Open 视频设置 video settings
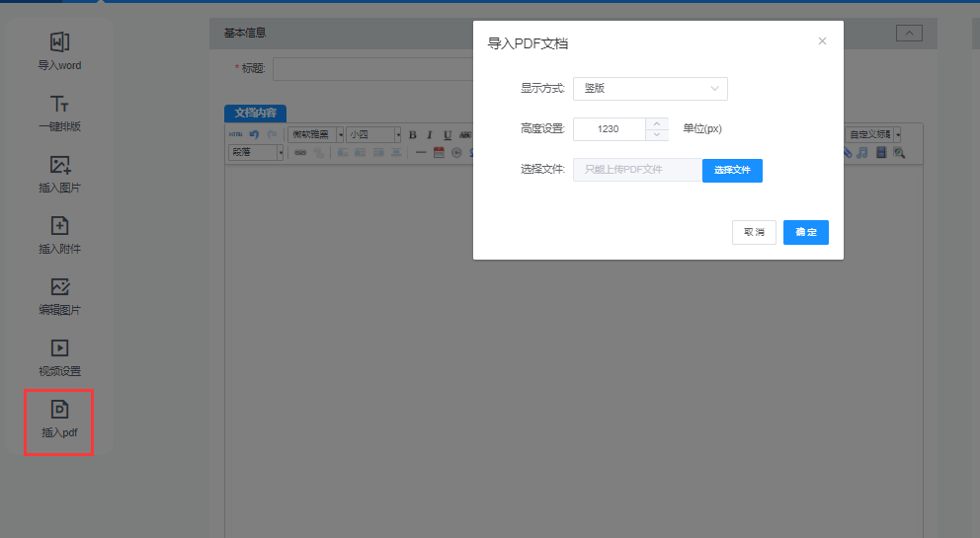The image size is (980, 538). [x=59, y=356]
